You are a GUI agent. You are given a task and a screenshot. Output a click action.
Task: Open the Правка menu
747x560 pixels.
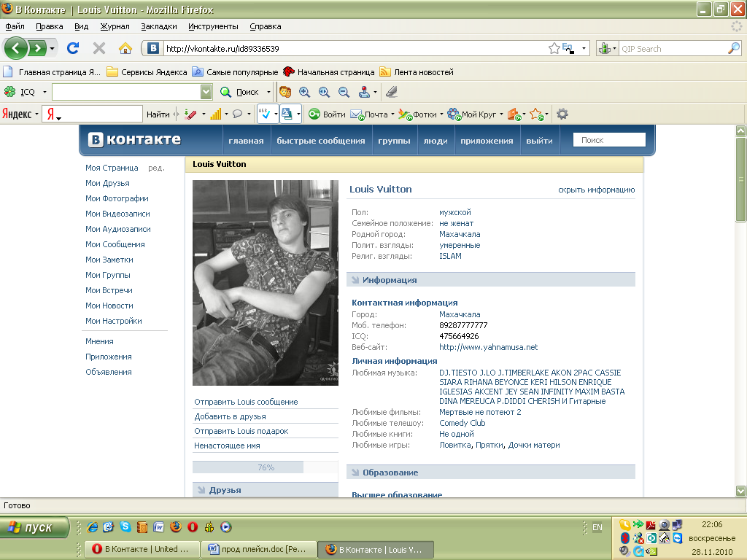(x=50, y=26)
